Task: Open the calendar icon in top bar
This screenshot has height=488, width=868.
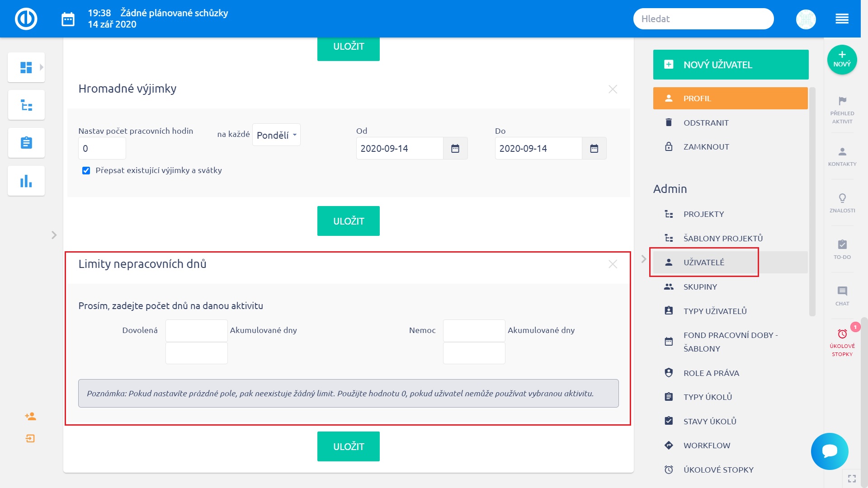Action: point(68,19)
